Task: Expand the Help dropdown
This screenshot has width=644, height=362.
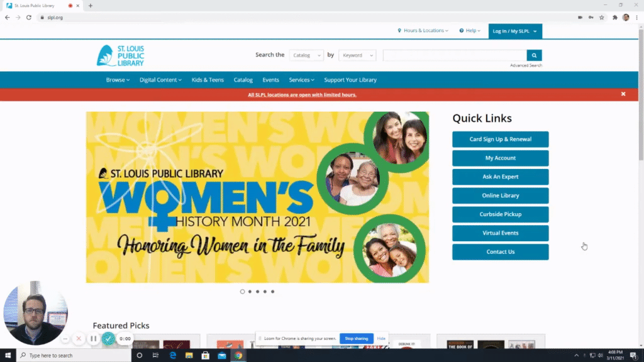Action: point(470,30)
